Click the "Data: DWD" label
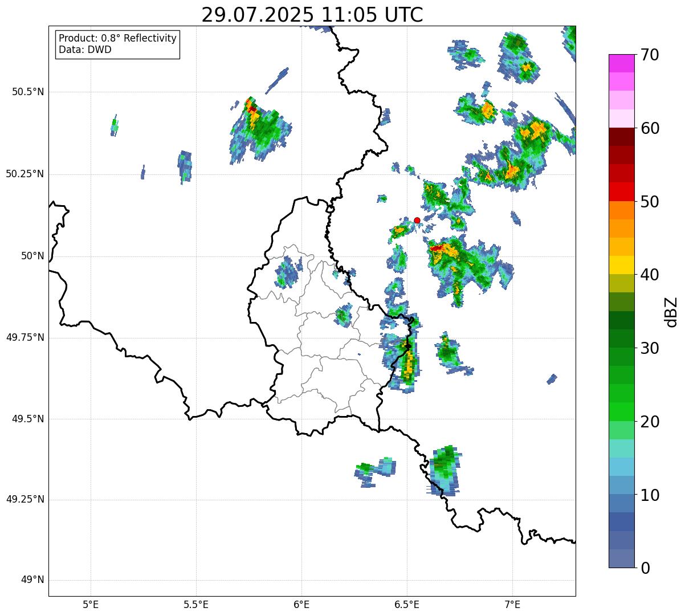Viewport: 685px width, 616px height. (x=85, y=50)
